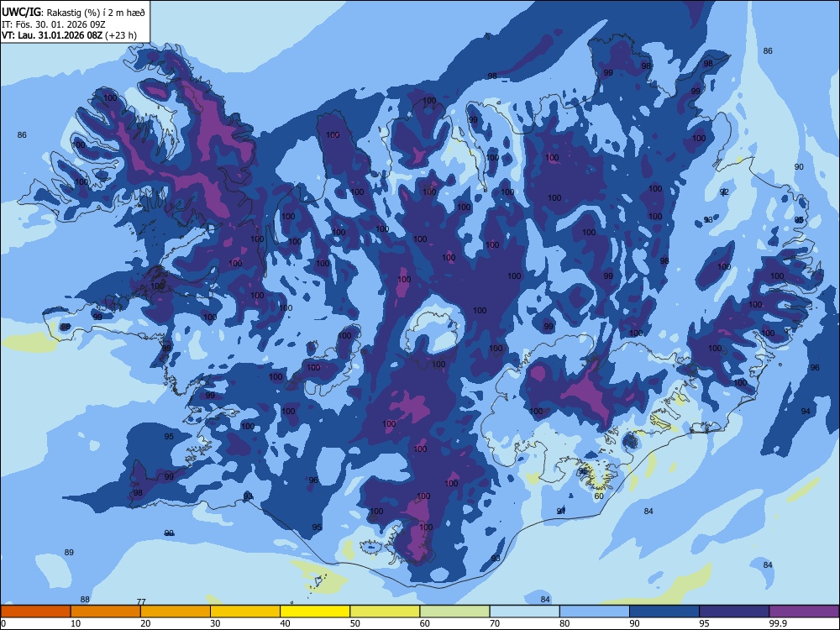Pick the indigo 95–99.9 legend swatch

(734, 612)
